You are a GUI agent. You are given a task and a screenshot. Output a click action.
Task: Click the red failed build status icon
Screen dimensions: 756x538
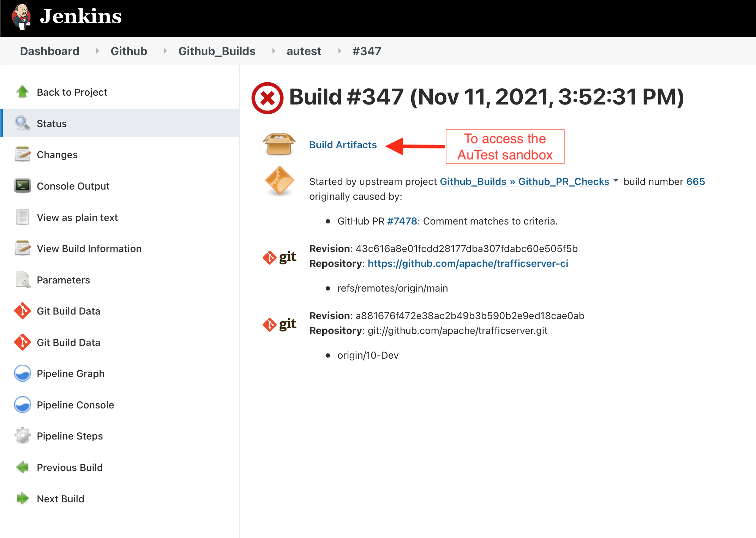tap(268, 98)
